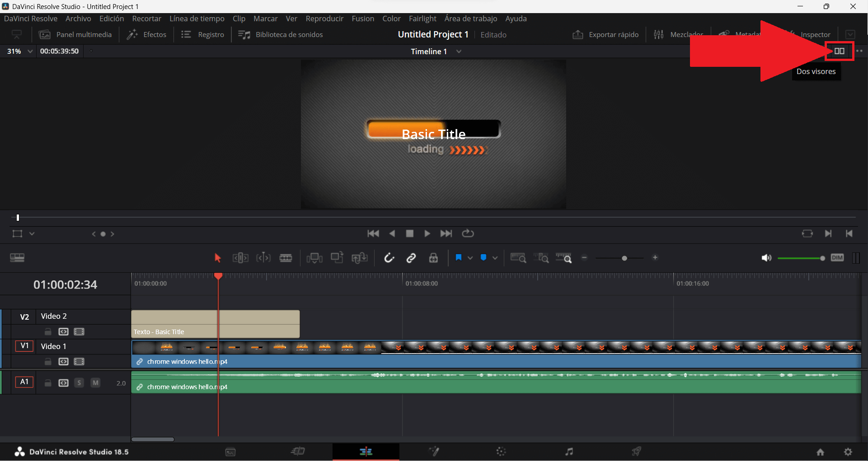Open flag color dropdown arrow
The height and width of the screenshot is (461, 868).
tap(470, 258)
